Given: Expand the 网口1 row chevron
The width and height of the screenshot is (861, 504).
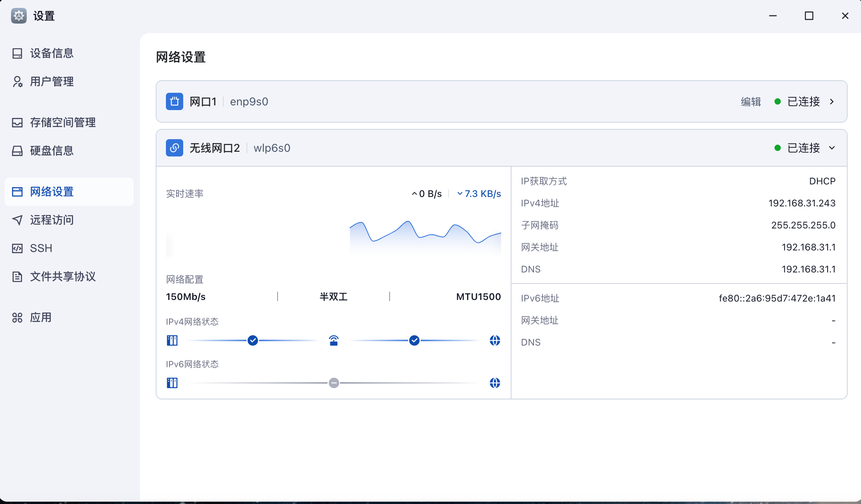Looking at the screenshot, I should pos(832,101).
